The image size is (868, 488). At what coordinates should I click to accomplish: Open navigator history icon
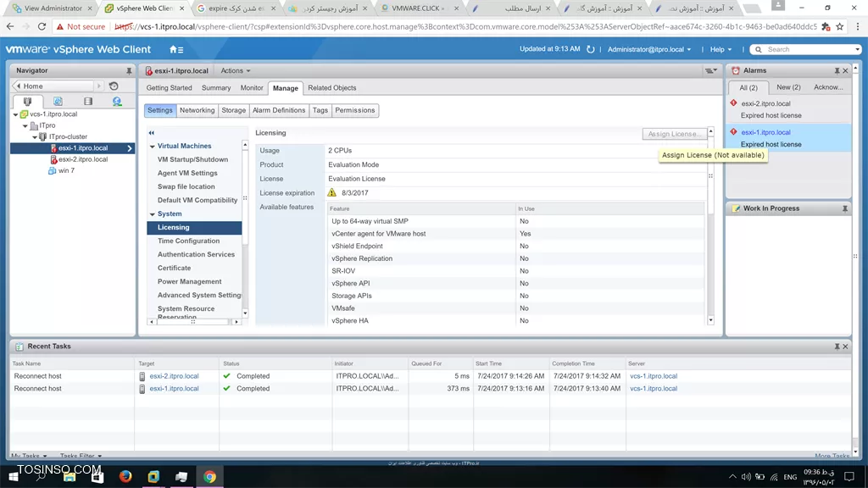pos(114,86)
